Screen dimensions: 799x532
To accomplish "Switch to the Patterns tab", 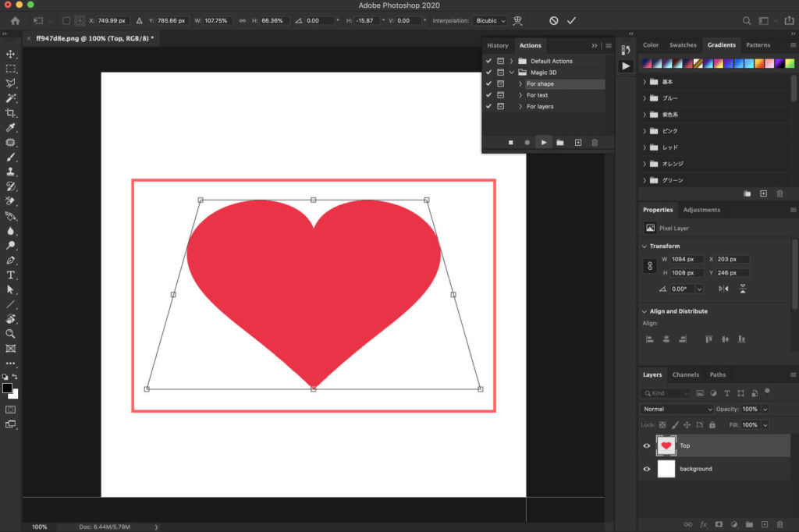I will (x=758, y=44).
